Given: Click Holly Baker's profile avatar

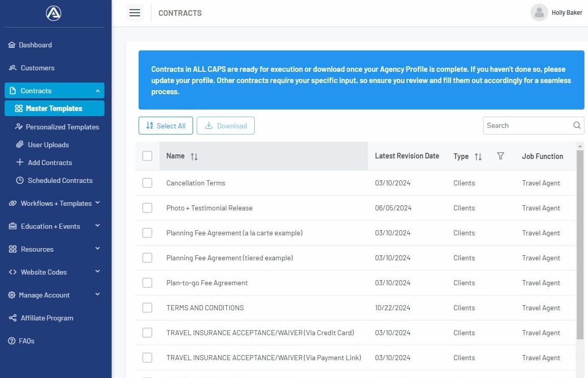Looking at the screenshot, I should tap(539, 13).
